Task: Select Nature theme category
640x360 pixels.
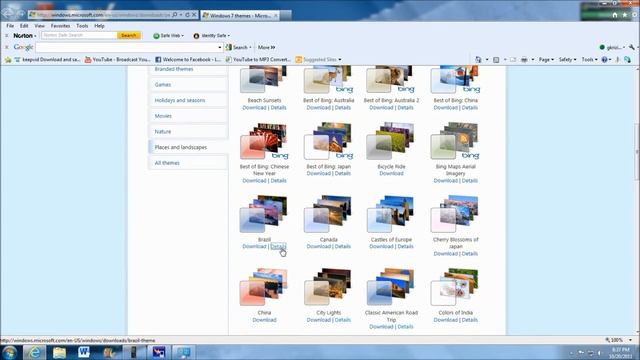Action: coord(189,131)
